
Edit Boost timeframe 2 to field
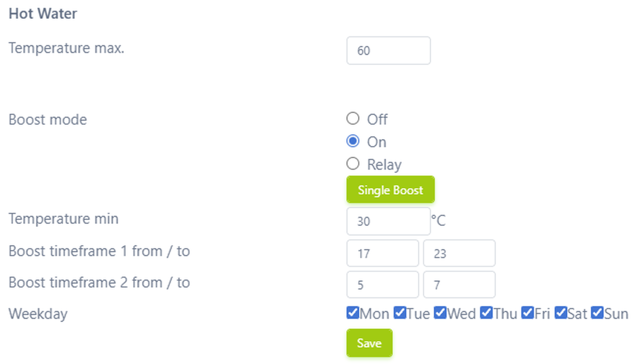tap(459, 285)
